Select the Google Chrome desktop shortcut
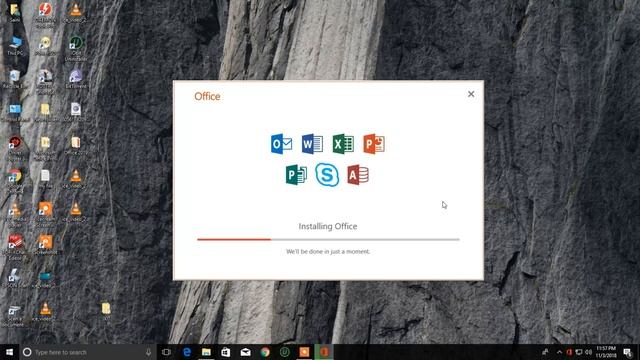This screenshot has height=360, width=640. (x=15, y=181)
